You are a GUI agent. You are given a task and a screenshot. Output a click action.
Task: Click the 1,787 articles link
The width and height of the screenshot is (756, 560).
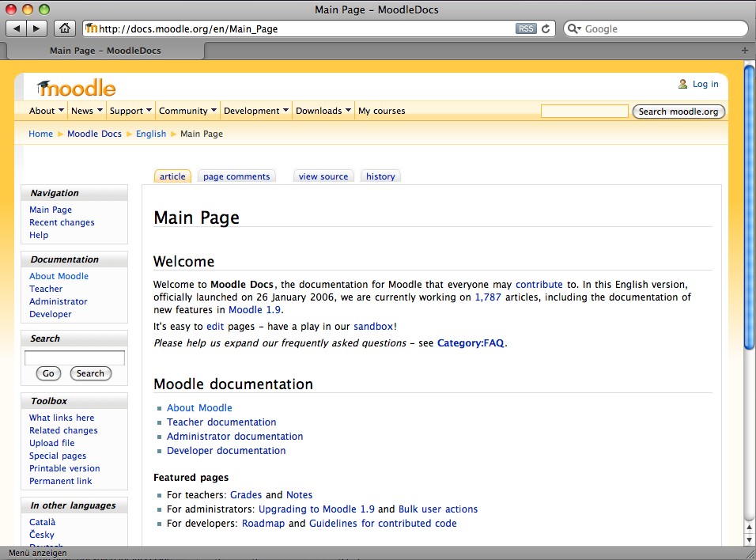pyautogui.click(x=488, y=297)
